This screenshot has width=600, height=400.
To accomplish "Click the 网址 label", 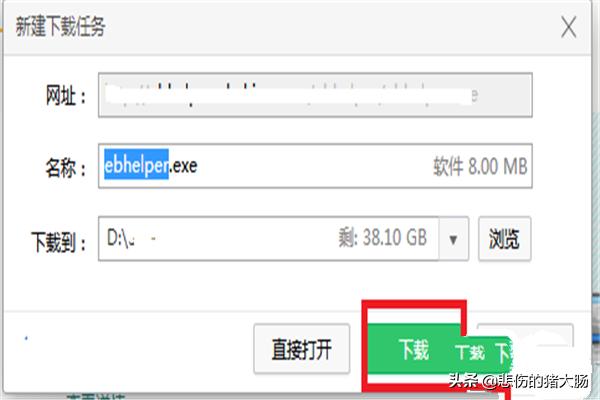I will [x=66, y=95].
